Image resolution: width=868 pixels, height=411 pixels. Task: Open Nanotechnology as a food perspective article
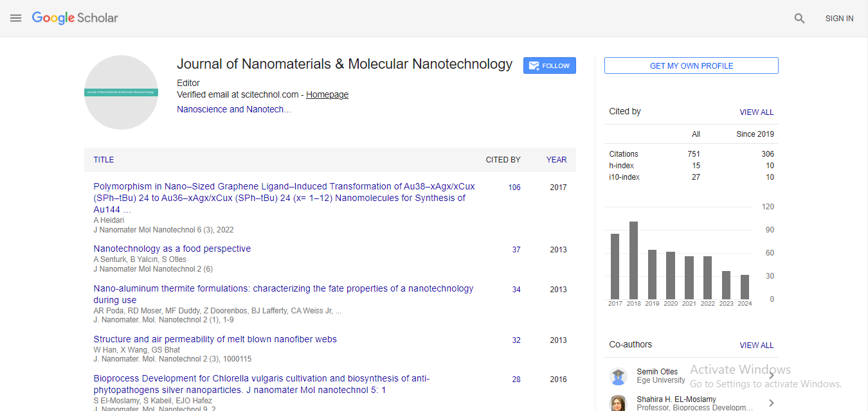[x=172, y=249]
